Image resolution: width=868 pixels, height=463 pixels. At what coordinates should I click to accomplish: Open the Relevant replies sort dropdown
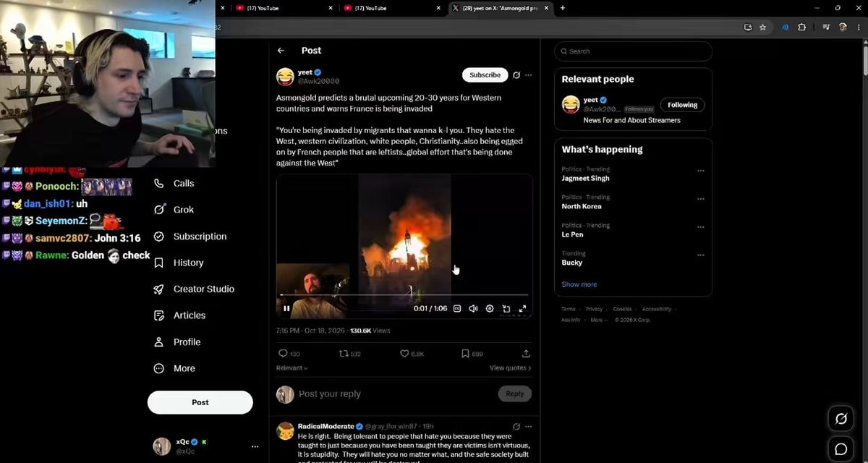[292, 368]
